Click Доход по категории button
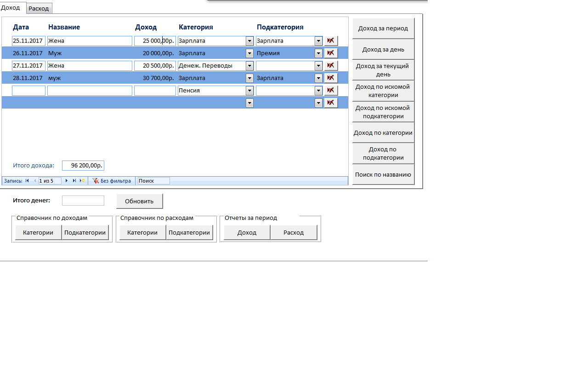 pos(383,132)
